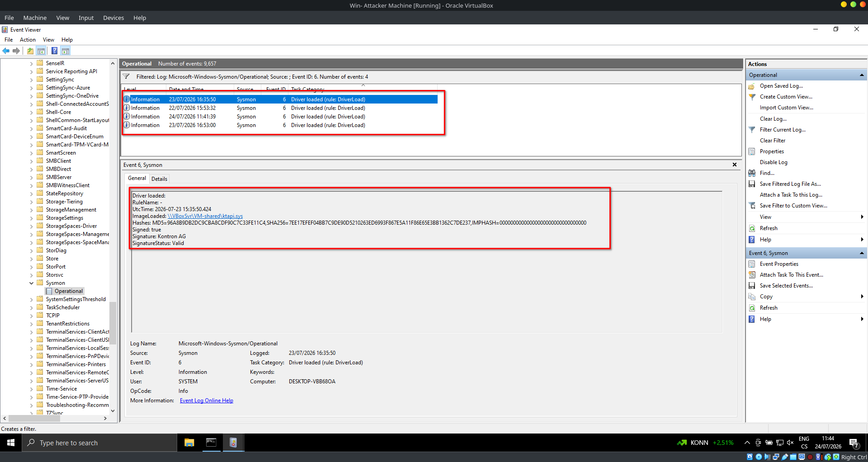Open the Event Viewer Action menu
868x462 pixels.
click(x=28, y=40)
